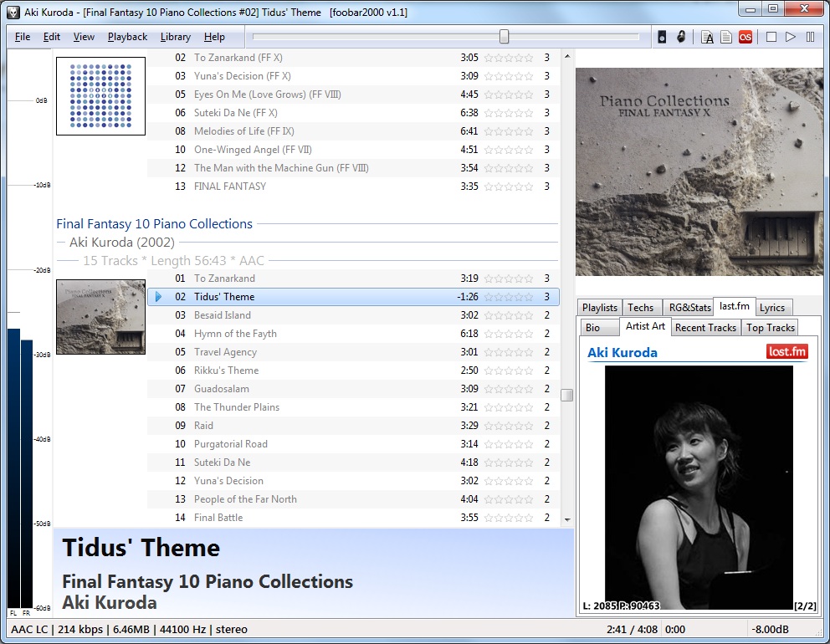Click the -8.00dB volume readout in status bar
This screenshot has height=644, width=830.
point(771,630)
